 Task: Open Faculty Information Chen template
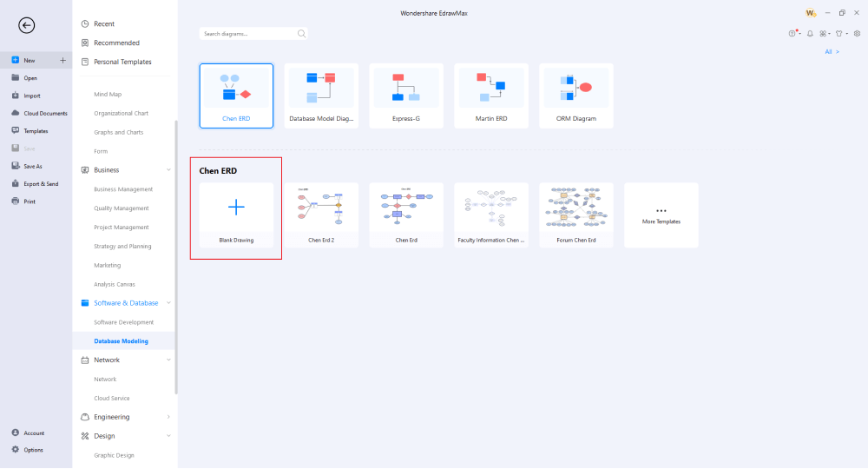[491, 215]
